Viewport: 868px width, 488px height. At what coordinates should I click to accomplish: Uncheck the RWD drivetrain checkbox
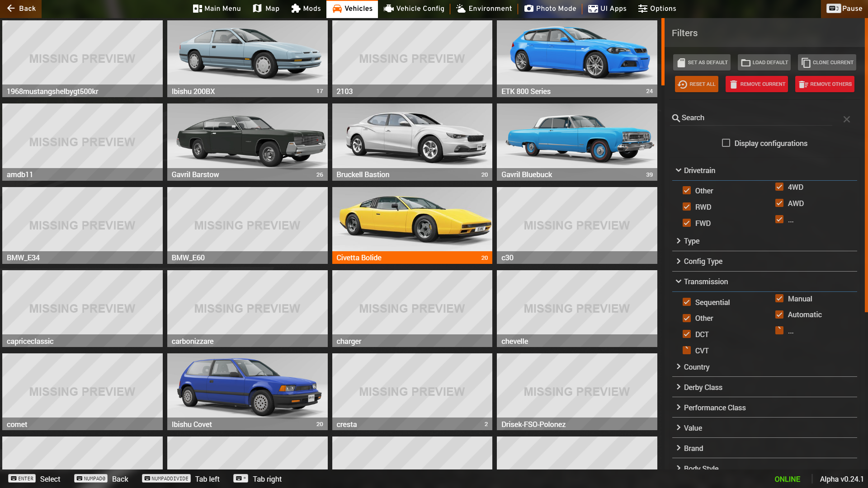687,206
